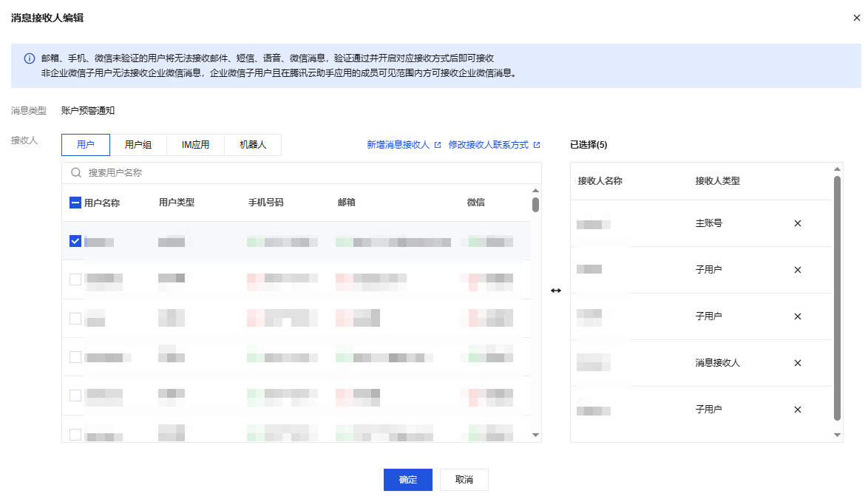Switch to the IM应用 tab
The width and height of the screenshot is (868, 502).
coord(195,145)
